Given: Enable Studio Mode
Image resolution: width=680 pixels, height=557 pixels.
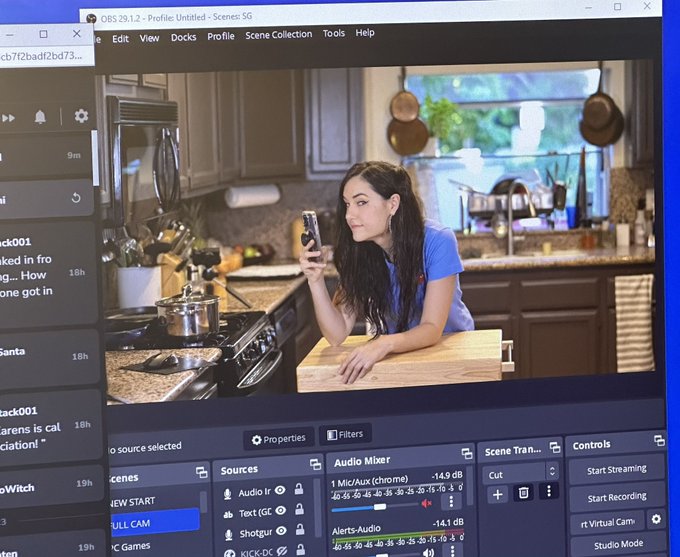Looking at the screenshot, I should point(618,545).
